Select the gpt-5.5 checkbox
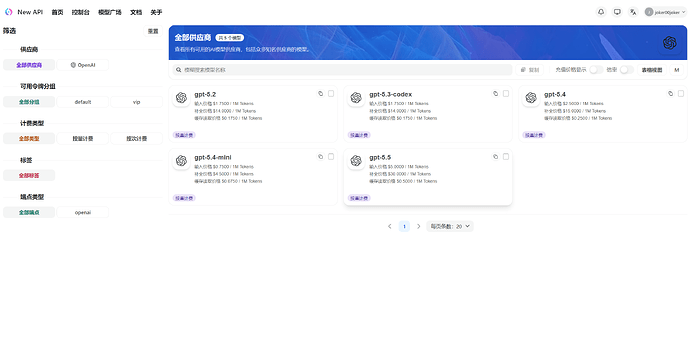690x363 pixels. tap(506, 157)
